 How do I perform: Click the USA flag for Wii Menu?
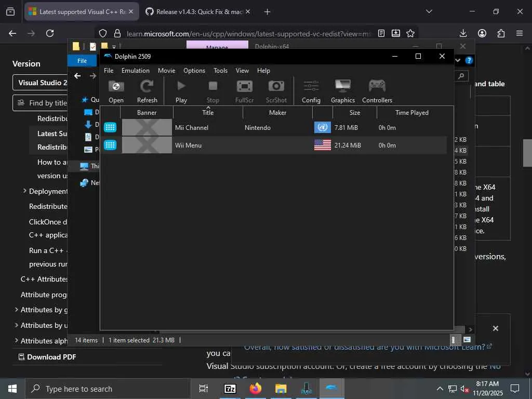point(322,145)
